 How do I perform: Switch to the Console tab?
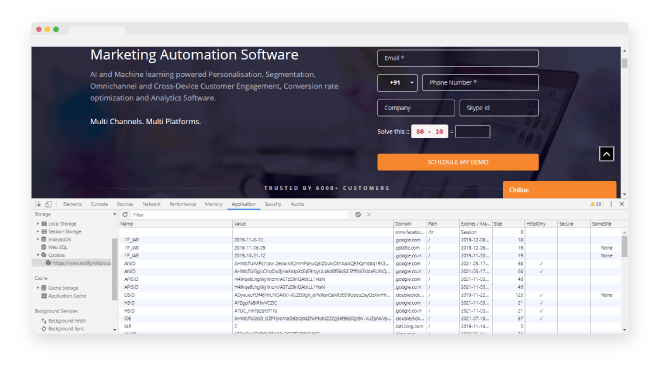click(x=99, y=204)
